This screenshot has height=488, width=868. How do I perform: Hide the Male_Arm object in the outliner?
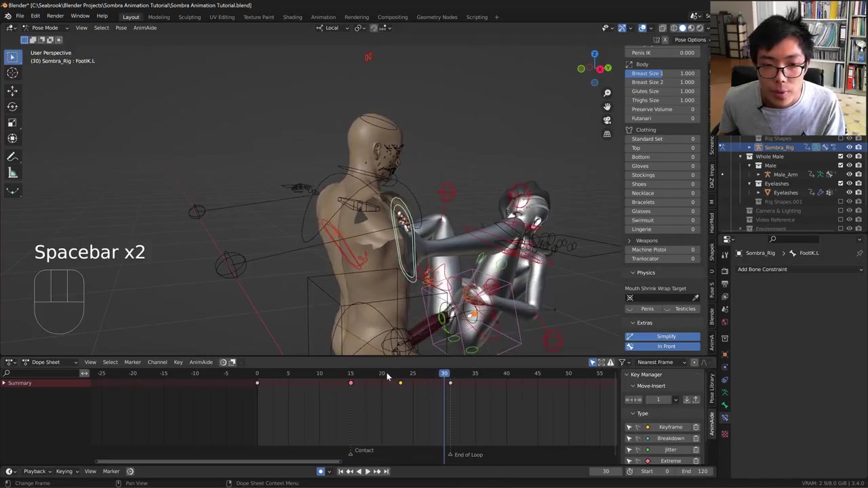(x=849, y=174)
